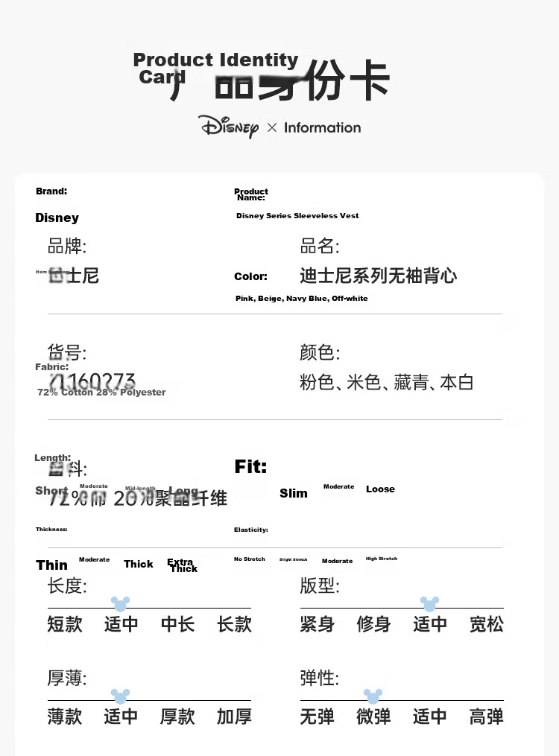Click the '厚款' thickness option
The height and width of the screenshot is (756, 559).
pyautogui.click(x=177, y=717)
